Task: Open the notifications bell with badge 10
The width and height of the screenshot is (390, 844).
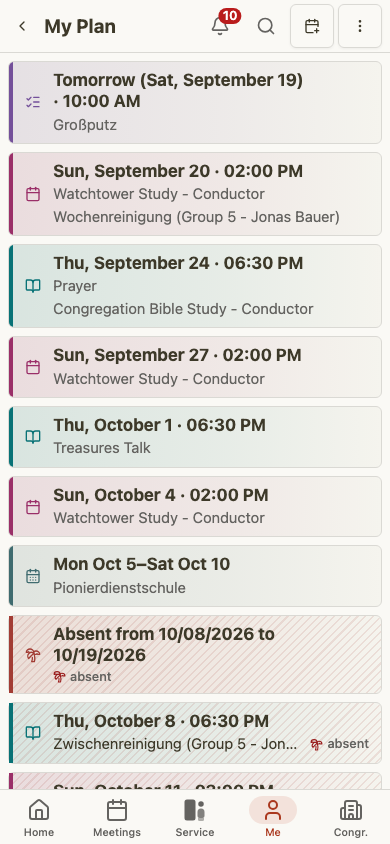Action: tap(221, 26)
